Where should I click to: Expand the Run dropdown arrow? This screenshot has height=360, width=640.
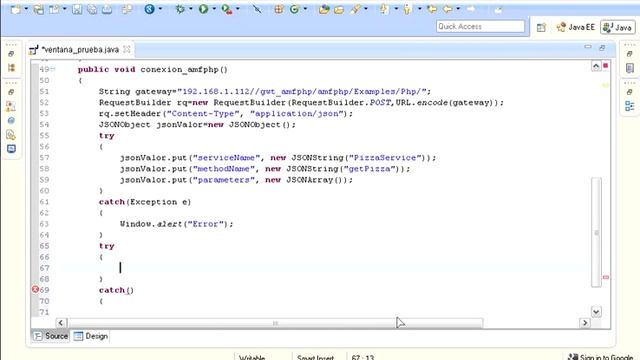click(x=214, y=9)
